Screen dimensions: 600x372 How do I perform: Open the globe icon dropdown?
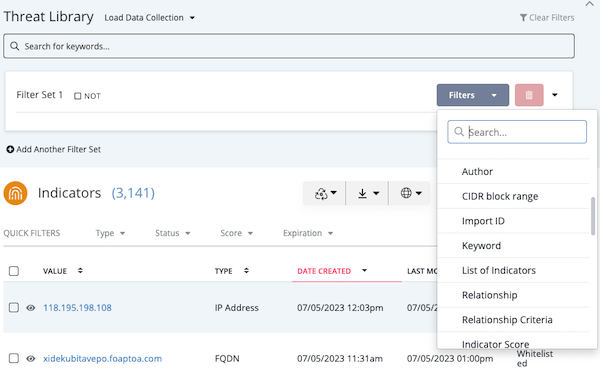(411, 193)
